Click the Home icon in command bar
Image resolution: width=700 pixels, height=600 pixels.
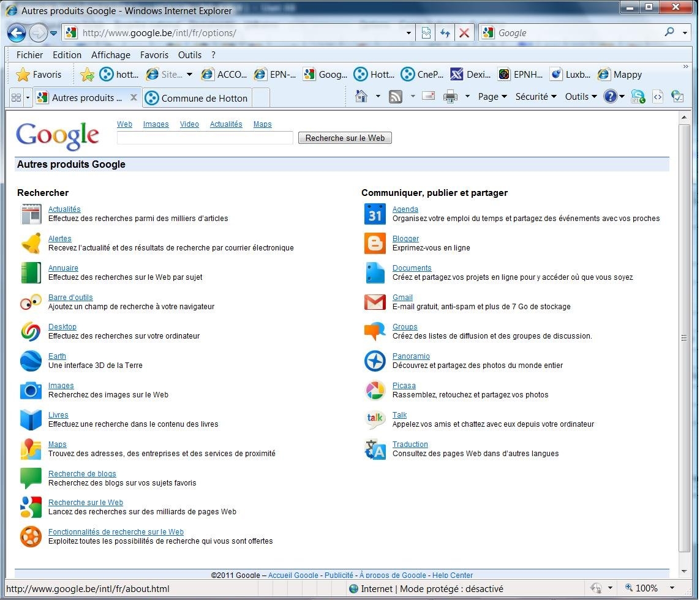361,97
